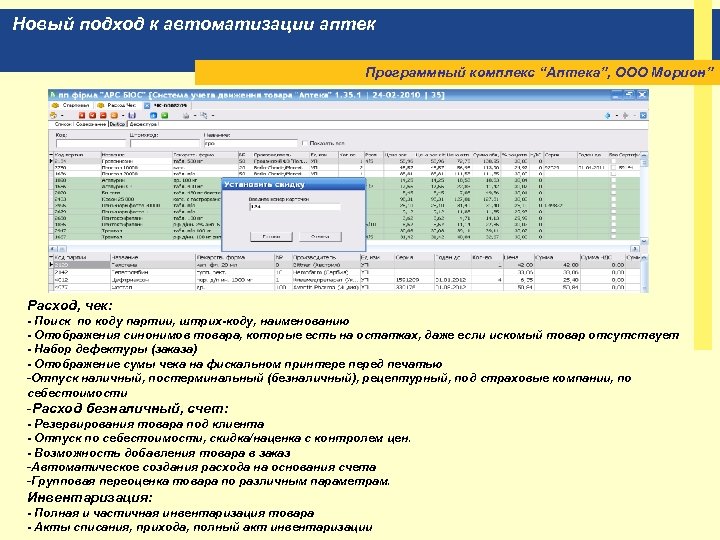Click the orange toolbar icon

114,115
